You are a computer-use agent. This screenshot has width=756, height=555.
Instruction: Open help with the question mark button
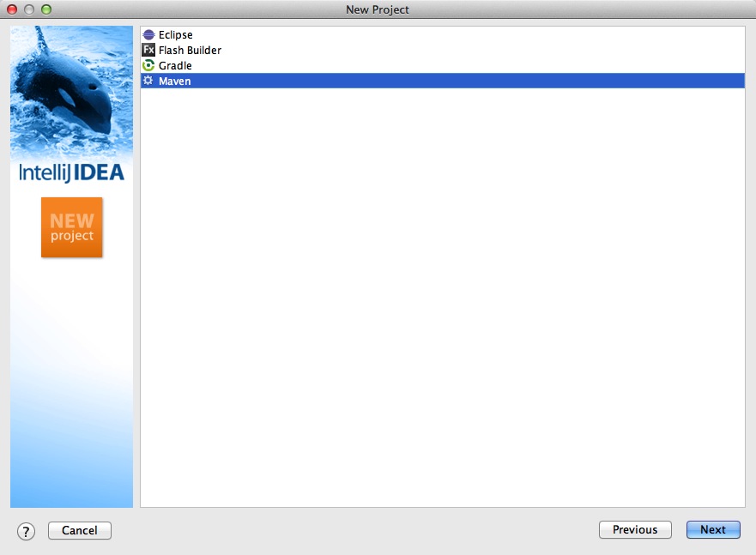[x=27, y=531]
